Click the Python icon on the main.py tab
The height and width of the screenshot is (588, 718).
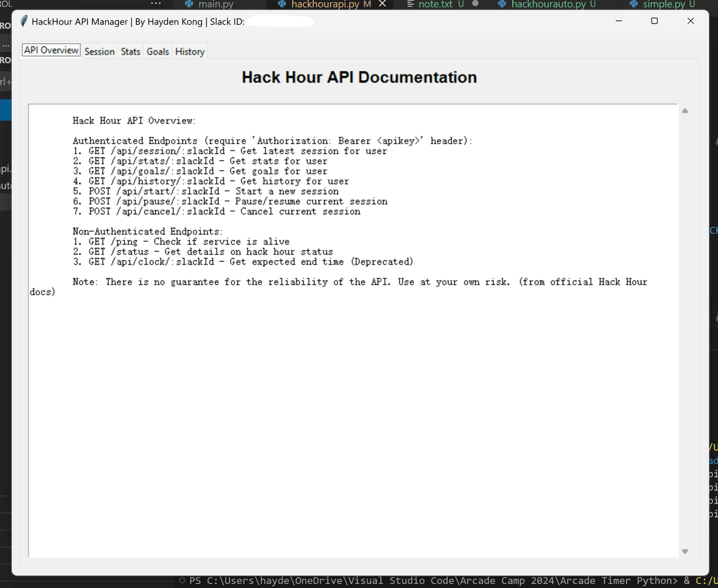click(x=189, y=4)
